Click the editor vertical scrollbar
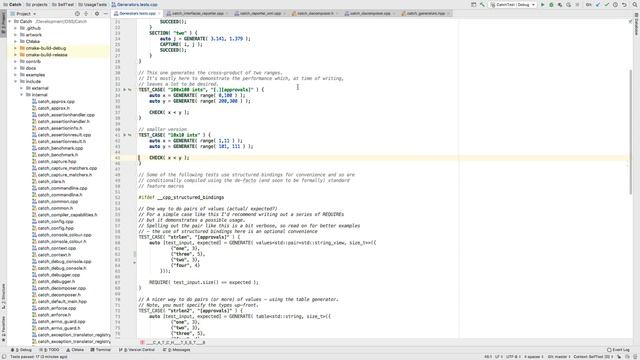 631,131
